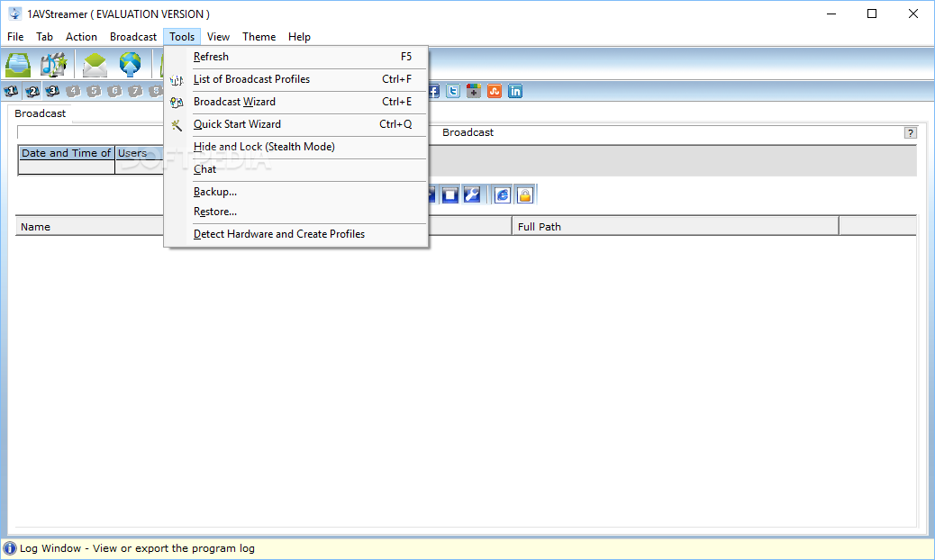This screenshot has height=560, width=935.
Task: Click the music and film clapper icon
Action: point(53,64)
